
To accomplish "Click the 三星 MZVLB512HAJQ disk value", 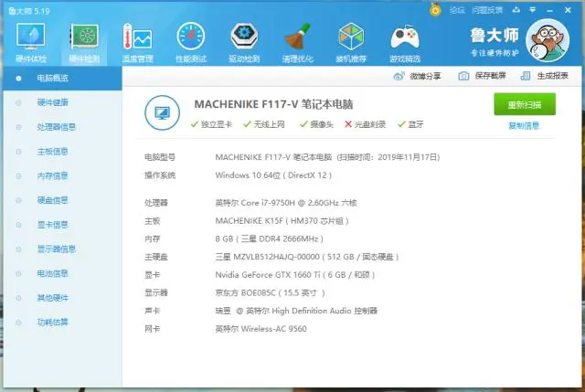I will click(x=307, y=257).
